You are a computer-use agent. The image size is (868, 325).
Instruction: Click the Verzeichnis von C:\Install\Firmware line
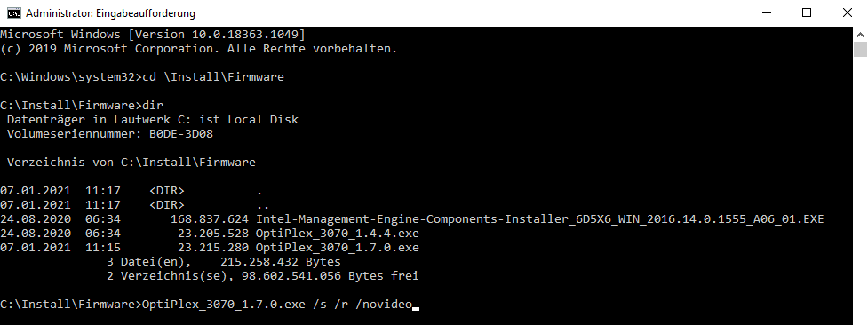[x=131, y=162]
